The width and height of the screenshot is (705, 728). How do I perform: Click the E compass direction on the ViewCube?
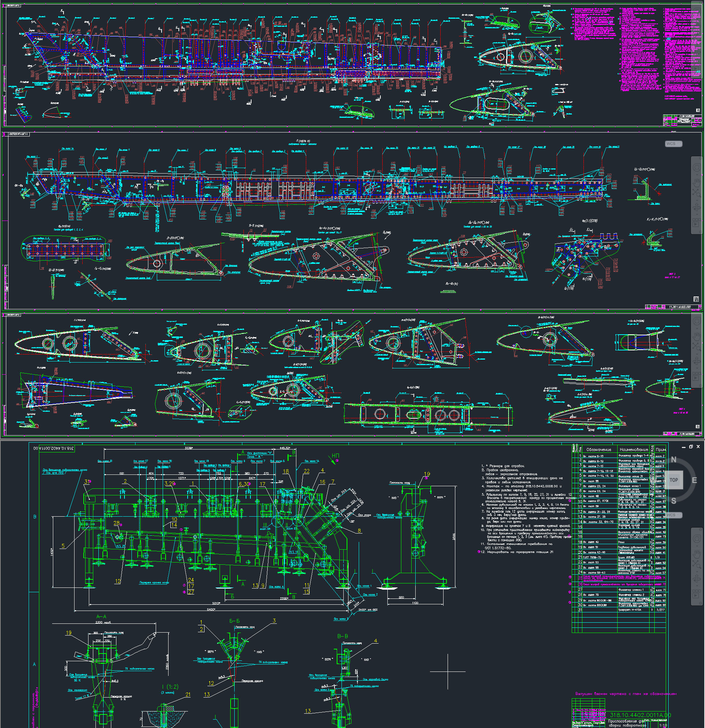tap(694, 480)
